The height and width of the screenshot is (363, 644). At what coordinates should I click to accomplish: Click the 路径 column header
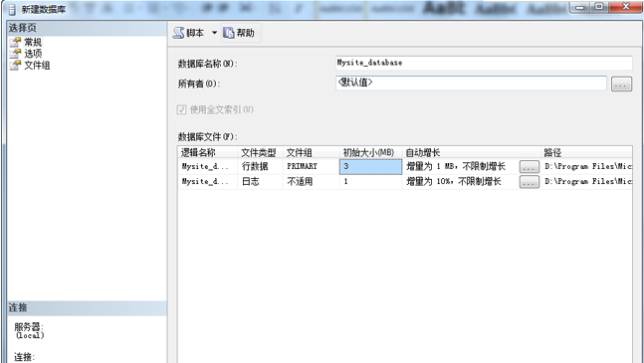point(586,152)
